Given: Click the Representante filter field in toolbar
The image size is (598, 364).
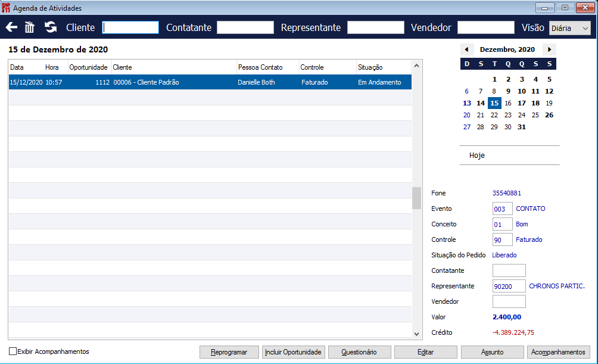Looking at the screenshot, I should pyautogui.click(x=376, y=27).
